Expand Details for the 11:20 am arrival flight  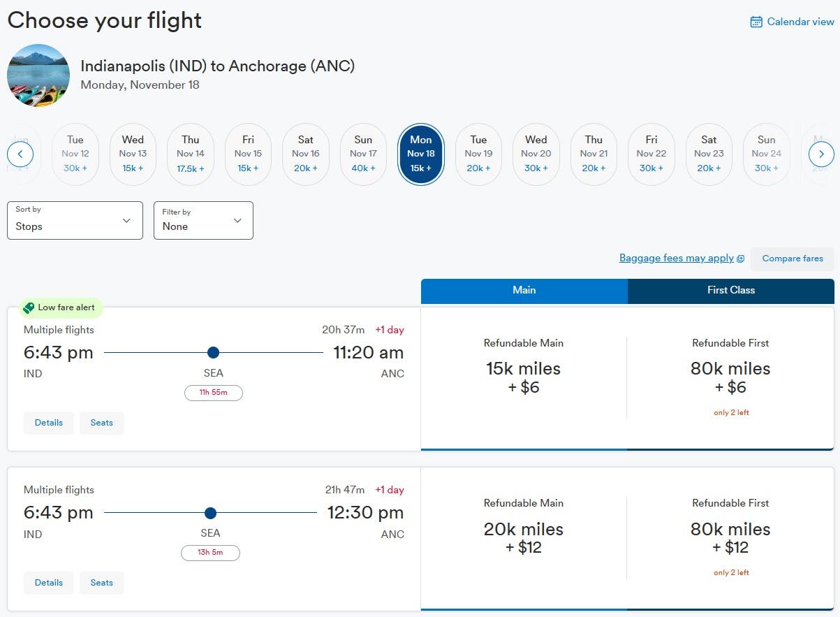coord(49,423)
